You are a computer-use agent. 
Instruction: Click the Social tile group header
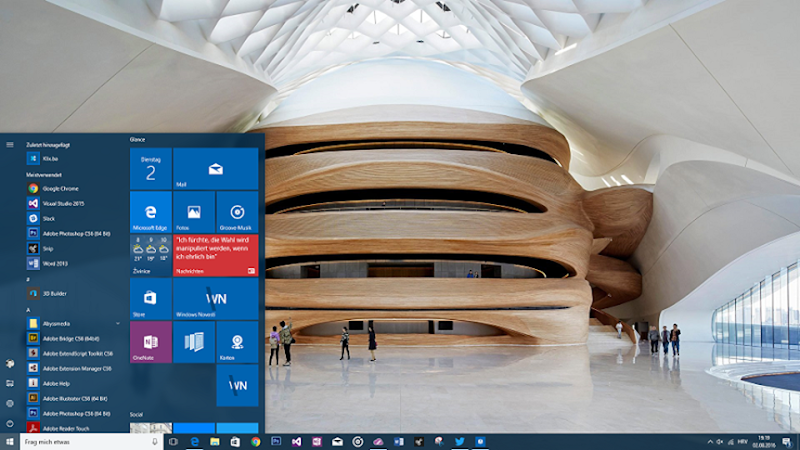click(x=136, y=415)
